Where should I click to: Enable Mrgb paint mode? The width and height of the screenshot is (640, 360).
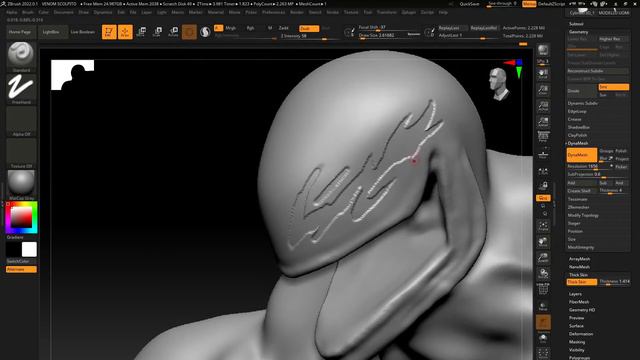tap(231, 28)
